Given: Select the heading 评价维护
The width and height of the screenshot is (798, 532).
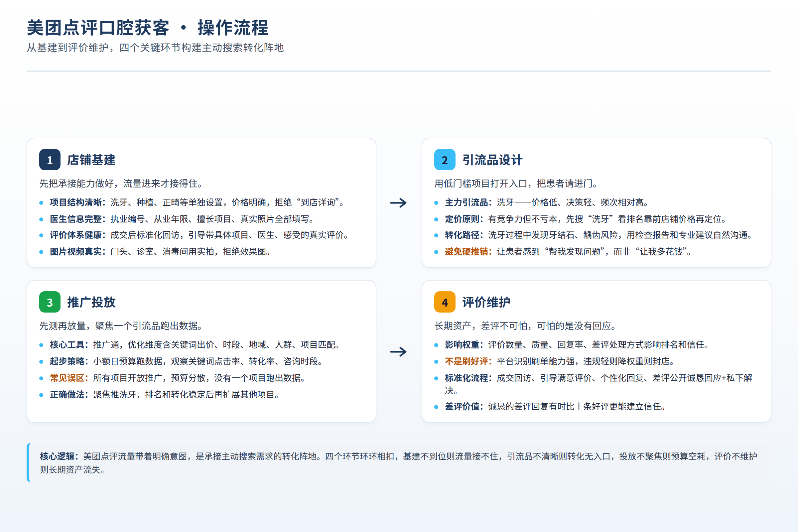Looking at the screenshot, I should 486,302.
